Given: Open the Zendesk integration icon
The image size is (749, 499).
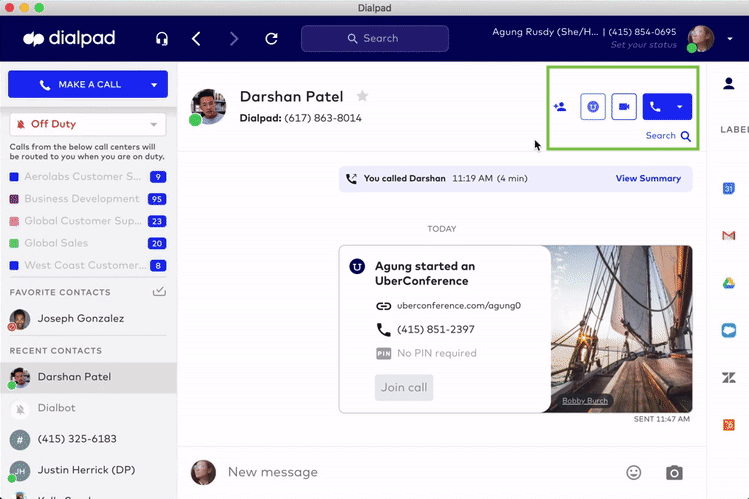Looking at the screenshot, I should pyautogui.click(x=728, y=378).
